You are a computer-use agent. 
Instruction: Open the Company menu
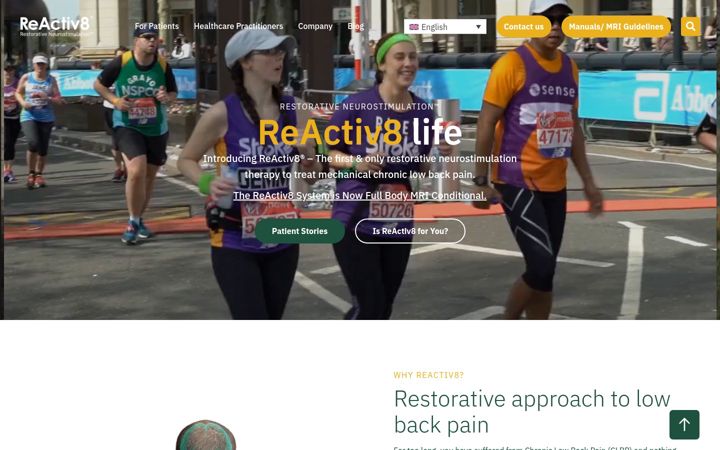tap(315, 26)
